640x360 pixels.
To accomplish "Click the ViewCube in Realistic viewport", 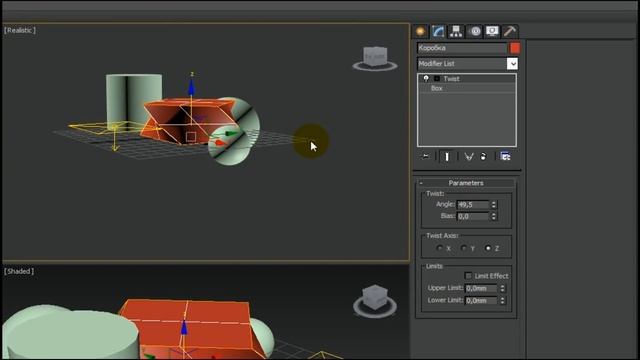I will (375, 58).
